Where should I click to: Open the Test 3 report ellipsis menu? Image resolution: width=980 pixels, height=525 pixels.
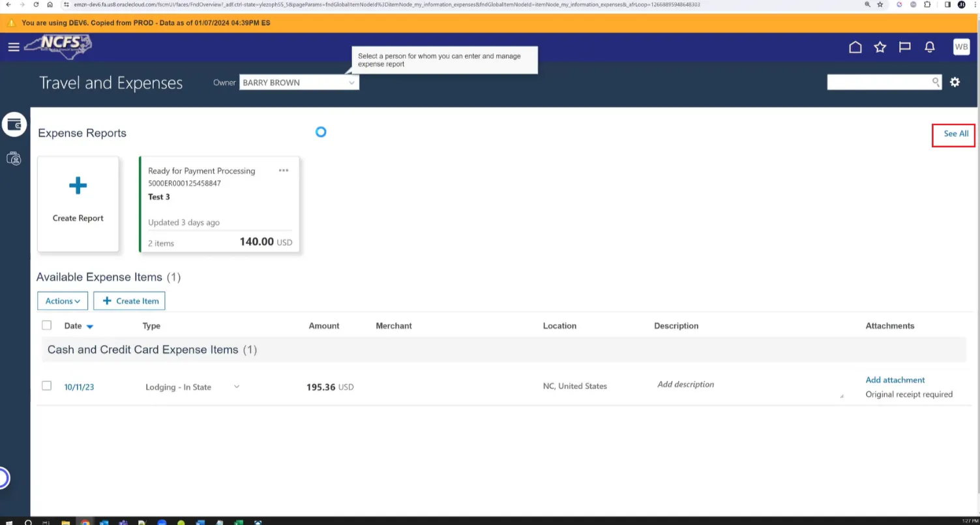point(284,170)
